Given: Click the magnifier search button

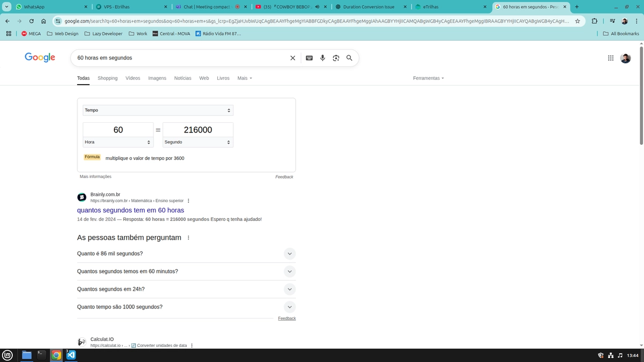Looking at the screenshot, I should point(349,58).
